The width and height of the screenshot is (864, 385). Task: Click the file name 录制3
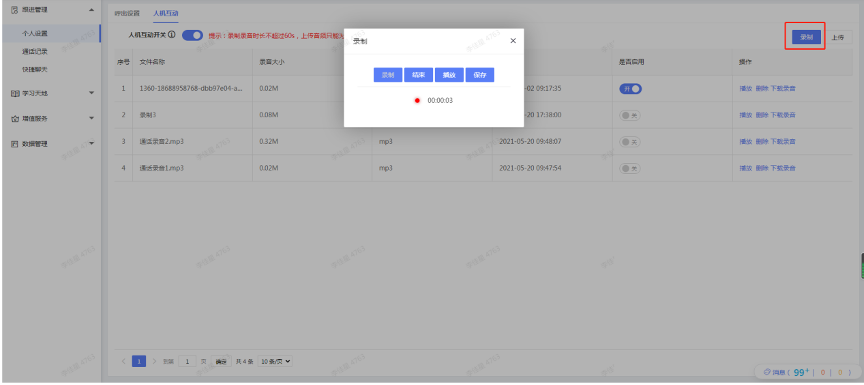148,115
